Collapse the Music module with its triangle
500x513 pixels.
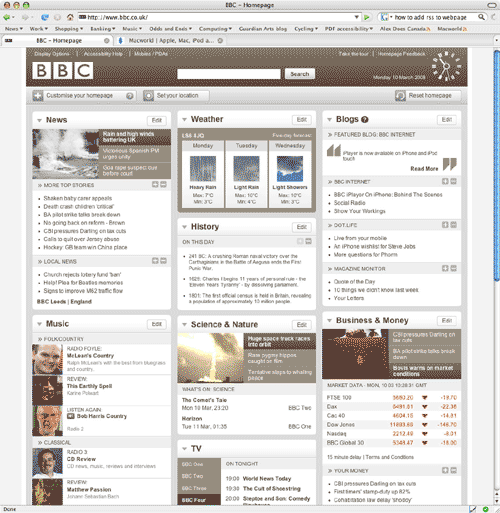39,324
